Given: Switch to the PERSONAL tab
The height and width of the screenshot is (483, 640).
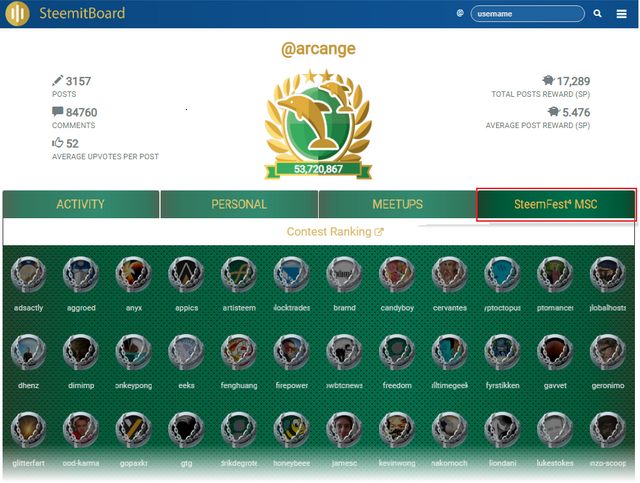Looking at the screenshot, I should pyautogui.click(x=239, y=204).
